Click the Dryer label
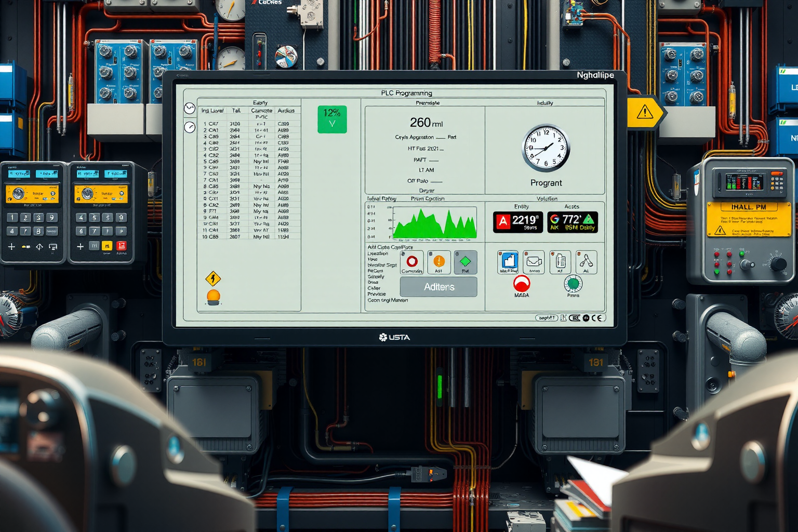 427,191
